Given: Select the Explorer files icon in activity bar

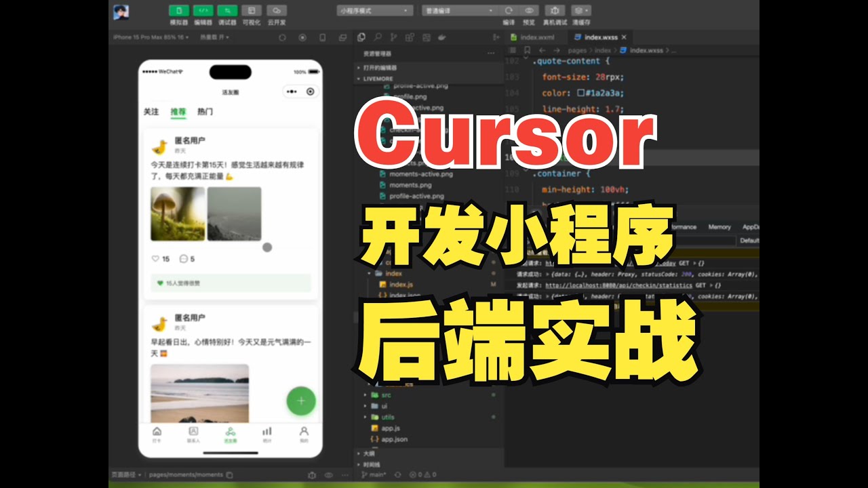Looking at the screenshot, I should 361,37.
